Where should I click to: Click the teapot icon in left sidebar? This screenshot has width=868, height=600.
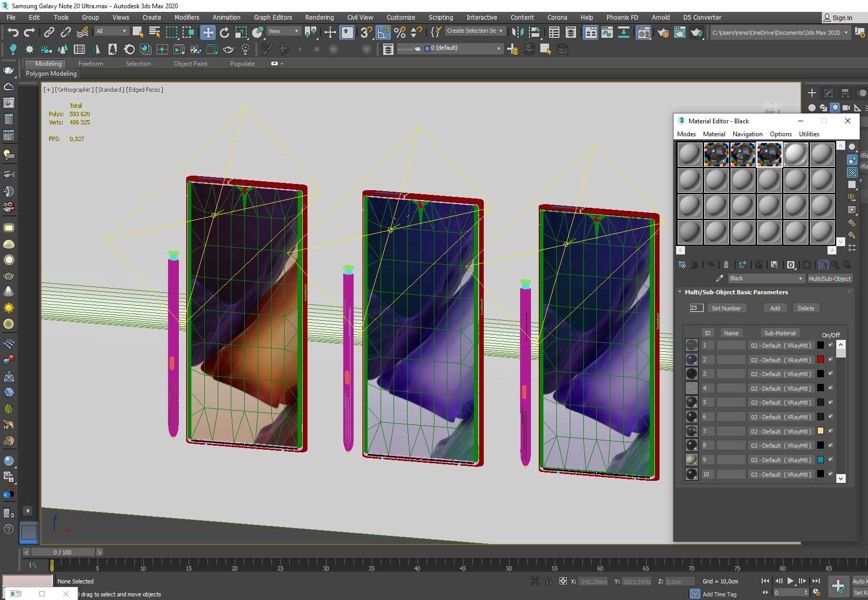click(x=9, y=70)
